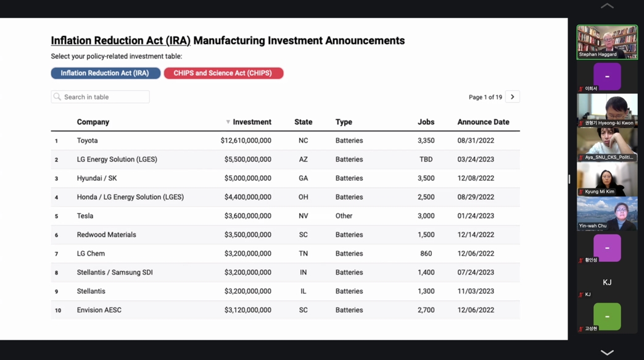Click the Other type cell in Tesla row
This screenshot has height=360, width=644.
pyautogui.click(x=344, y=216)
